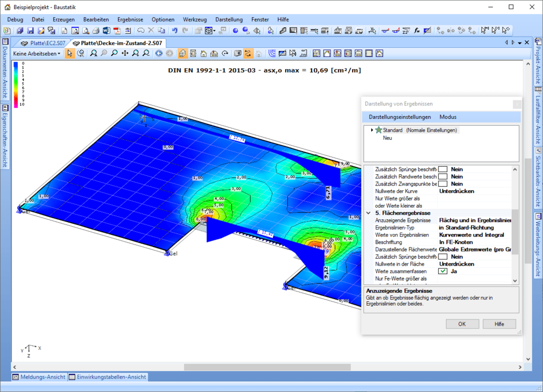
Task: Click the PDF export icon
Action: pyautogui.click(x=116, y=31)
